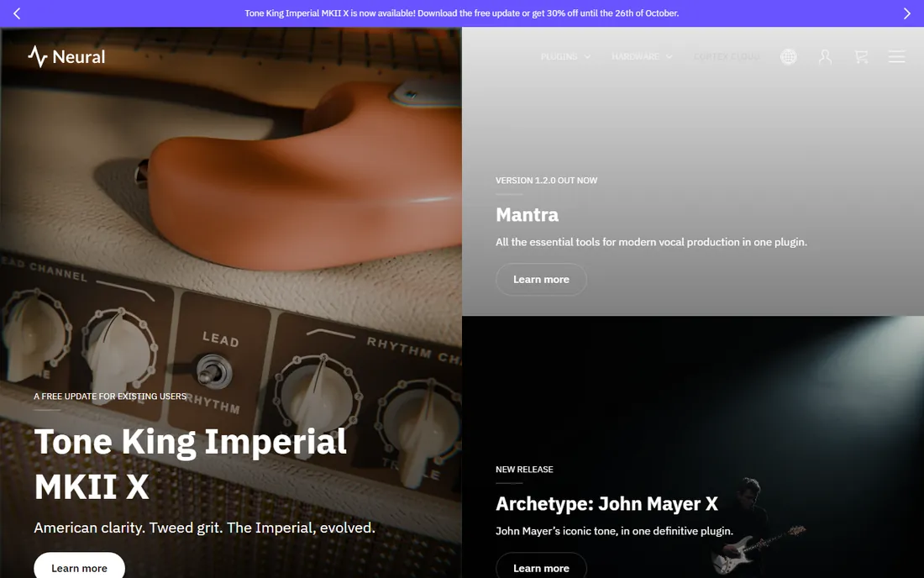
Task: Click Learn more under Mantra
Action: (541, 279)
